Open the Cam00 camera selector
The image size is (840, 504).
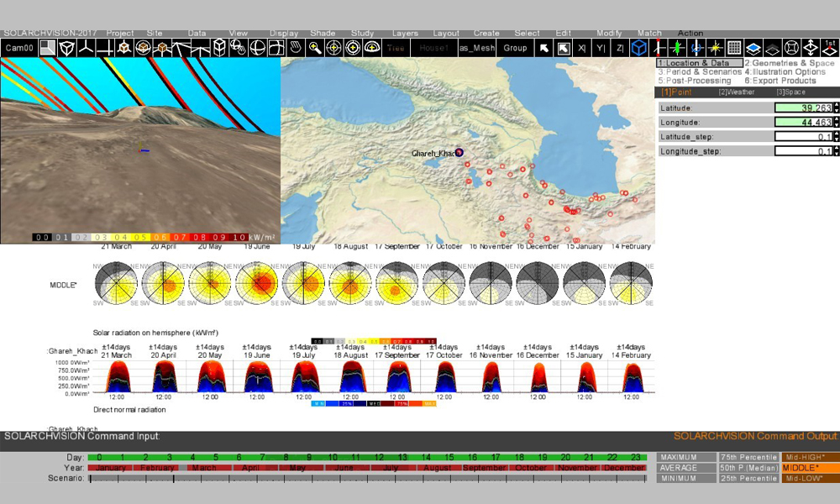(x=18, y=48)
